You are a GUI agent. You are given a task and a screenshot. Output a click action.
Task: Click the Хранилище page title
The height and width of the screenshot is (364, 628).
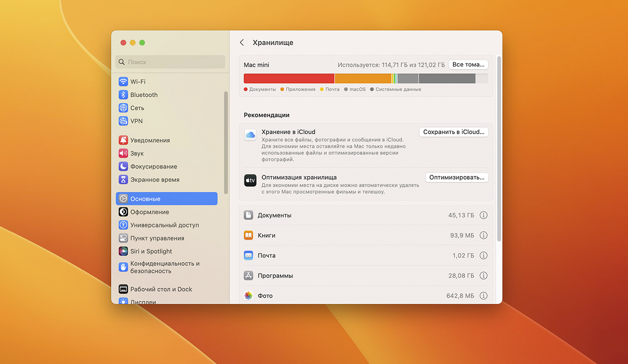click(273, 42)
